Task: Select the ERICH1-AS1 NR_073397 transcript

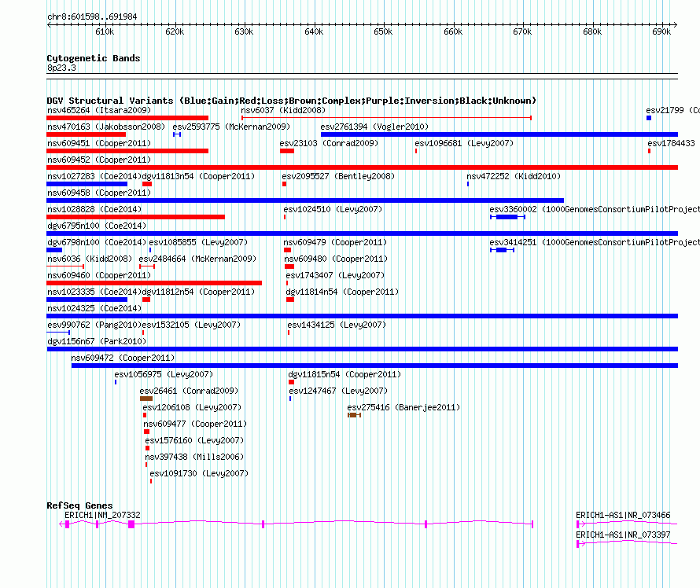Action: pos(626,543)
